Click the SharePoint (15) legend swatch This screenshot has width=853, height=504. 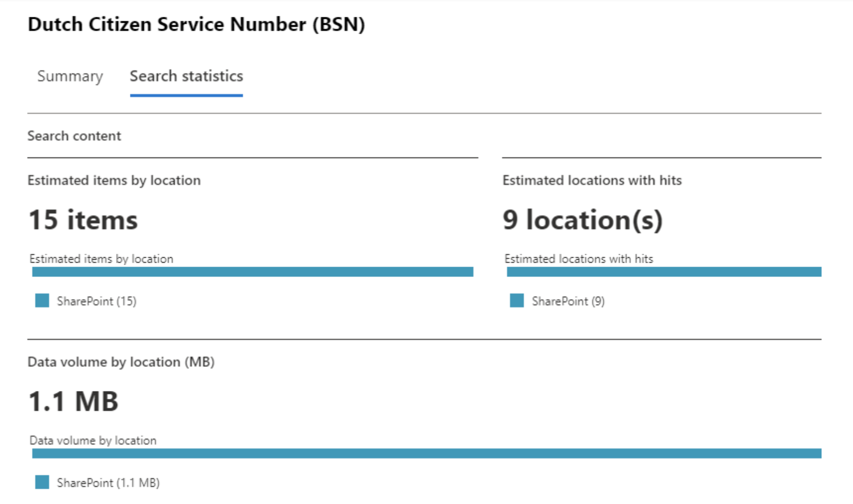pos(42,301)
